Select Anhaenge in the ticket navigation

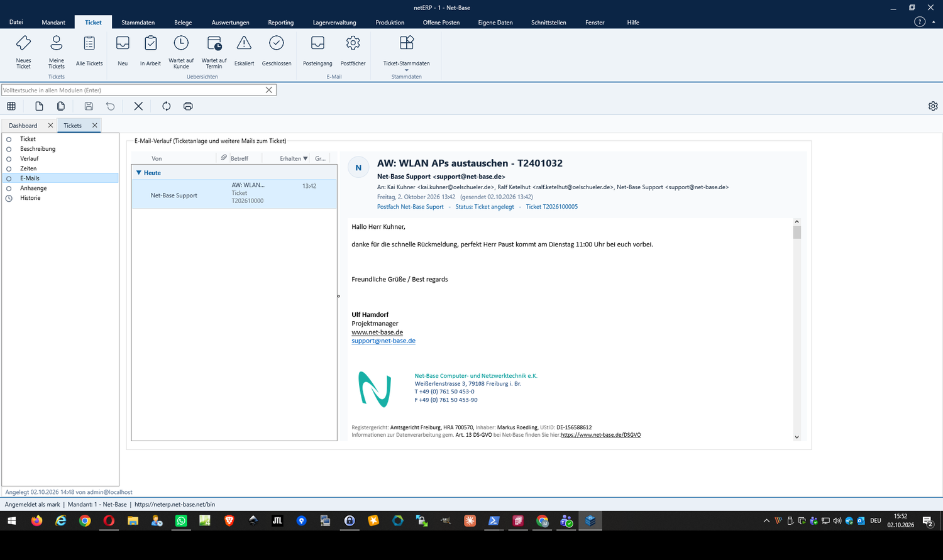pos(33,188)
